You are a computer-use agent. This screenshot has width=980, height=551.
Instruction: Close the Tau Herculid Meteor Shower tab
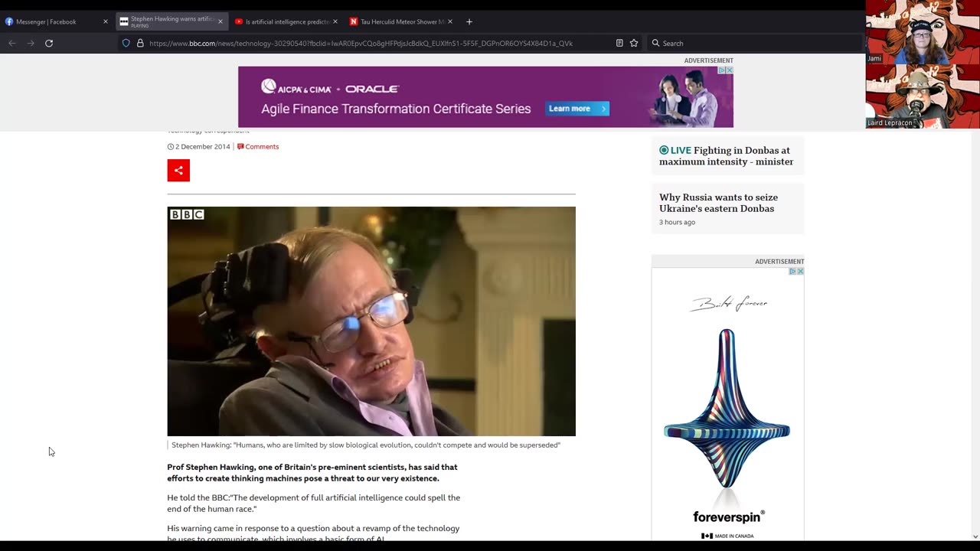pyautogui.click(x=450, y=21)
